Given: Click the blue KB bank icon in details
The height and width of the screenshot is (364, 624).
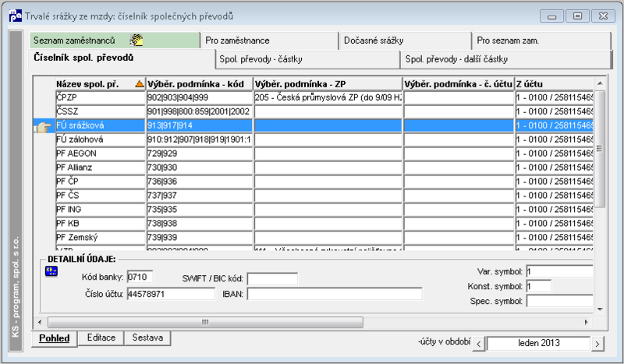Looking at the screenshot, I should [x=51, y=271].
